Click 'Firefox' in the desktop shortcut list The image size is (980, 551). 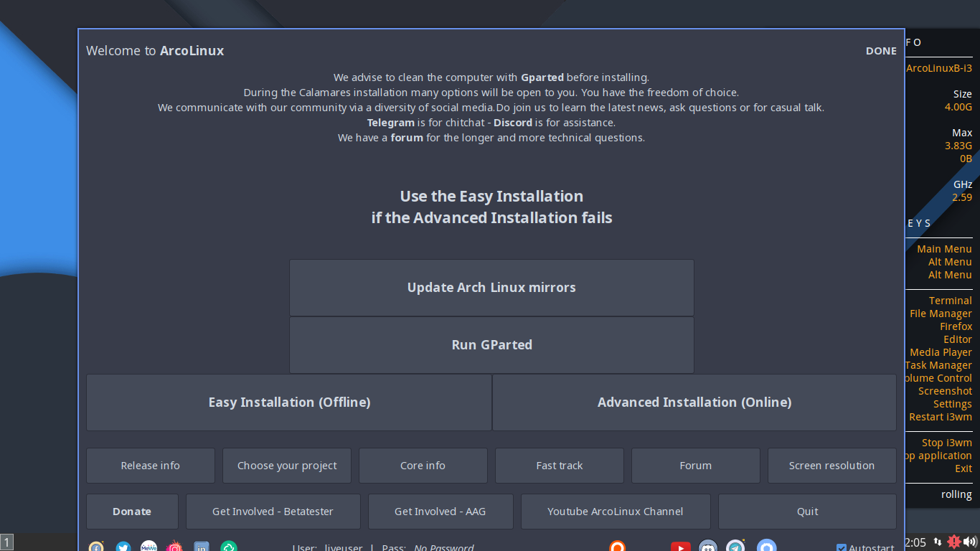956,326
